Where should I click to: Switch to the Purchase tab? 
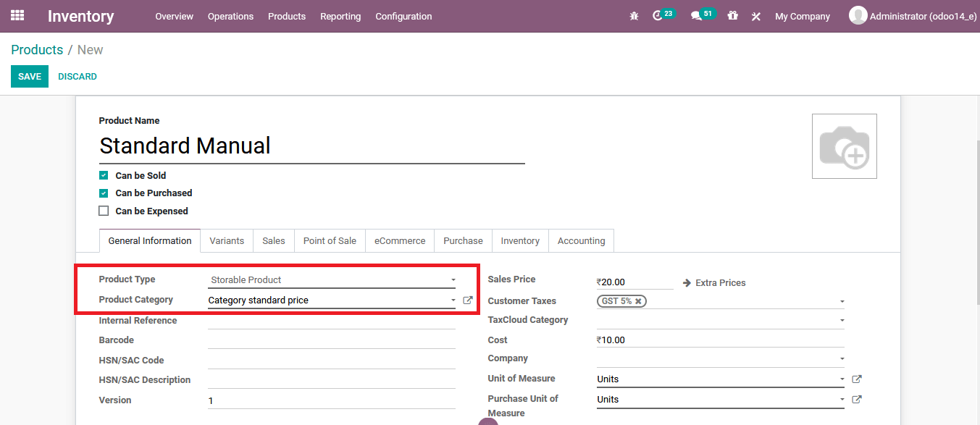[463, 240]
